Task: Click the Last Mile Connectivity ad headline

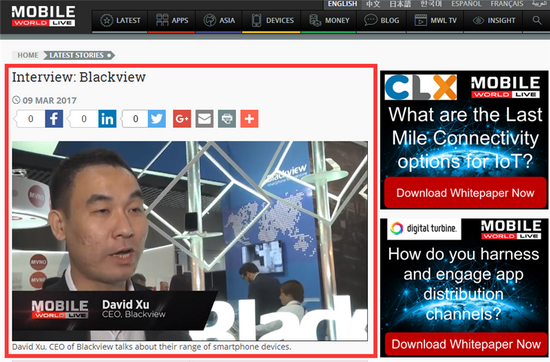Action: coord(465,138)
